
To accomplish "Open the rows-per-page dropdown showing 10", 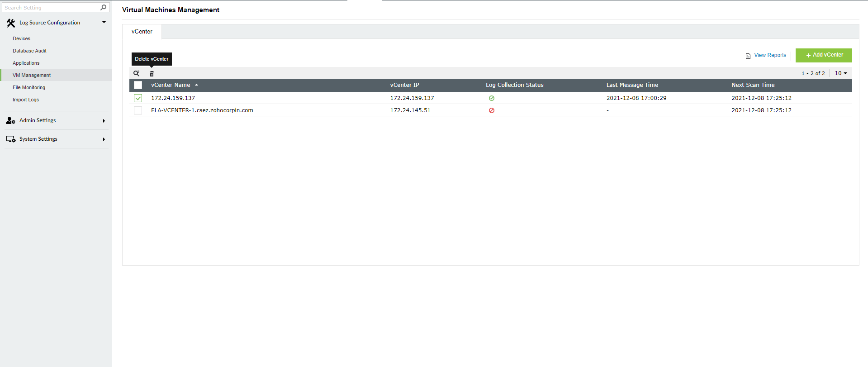I will (841, 73).
